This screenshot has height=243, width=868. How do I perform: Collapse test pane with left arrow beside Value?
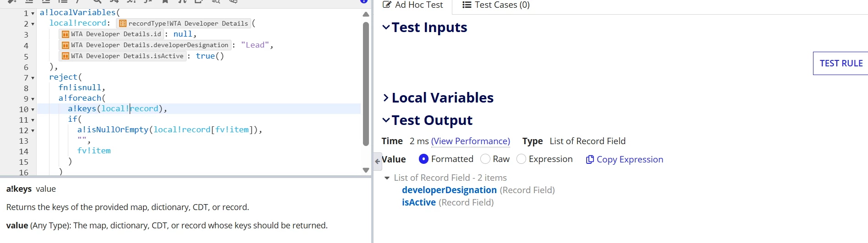(x=378, y=162)
